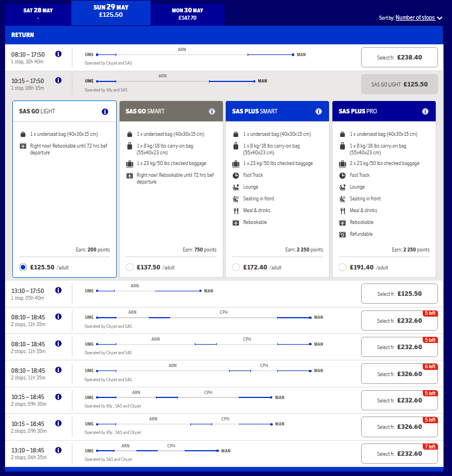The width and height of the screenshot is (452, 476).
Task: Click the 13:10 – 18:45 flight time
Action: tap(28, 450)
